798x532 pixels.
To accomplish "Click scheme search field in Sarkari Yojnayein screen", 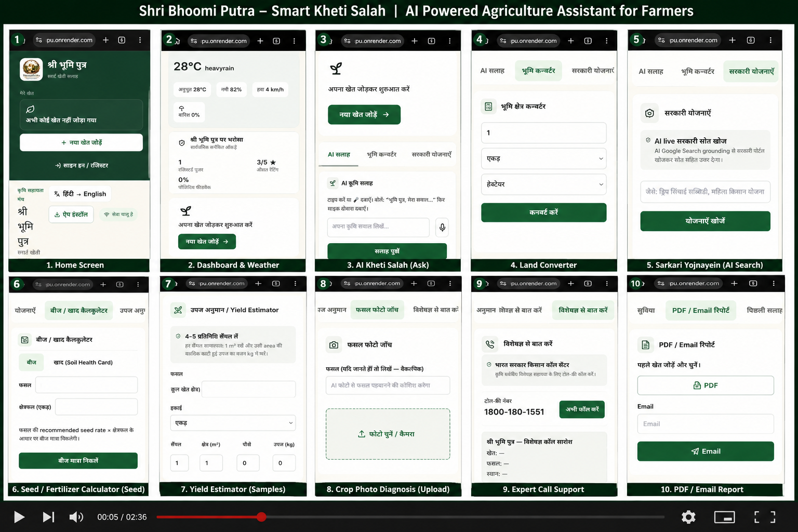I will (705, 192).
